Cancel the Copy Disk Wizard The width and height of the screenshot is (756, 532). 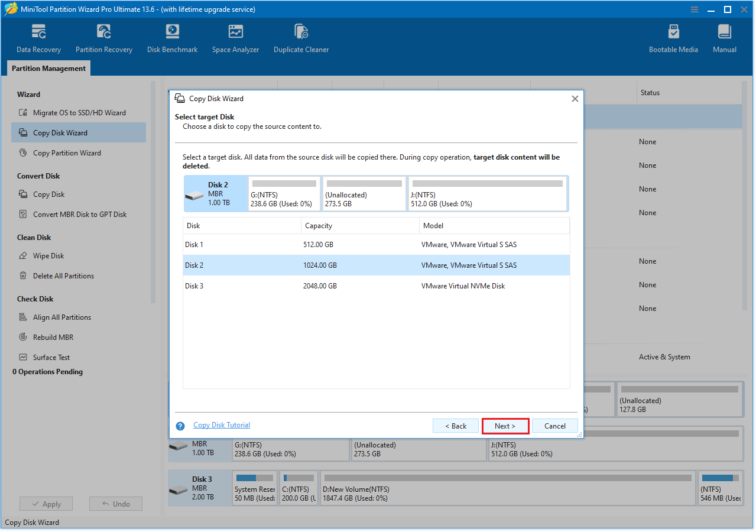point(555,426)
